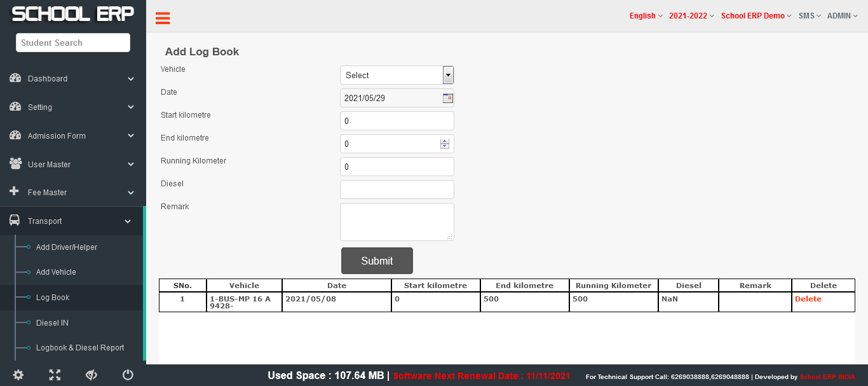
Task: Click the End kilometre spinner arrows
Action: 445,144
